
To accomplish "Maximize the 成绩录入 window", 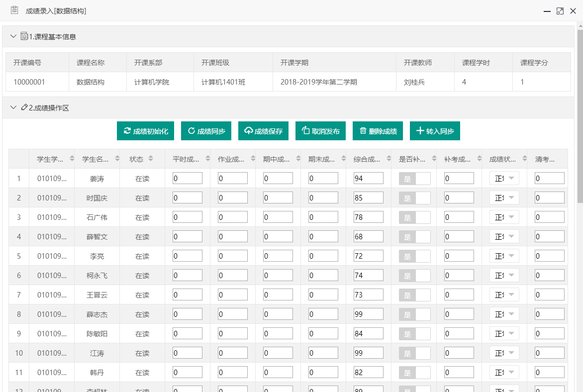I will coord(560,11).
